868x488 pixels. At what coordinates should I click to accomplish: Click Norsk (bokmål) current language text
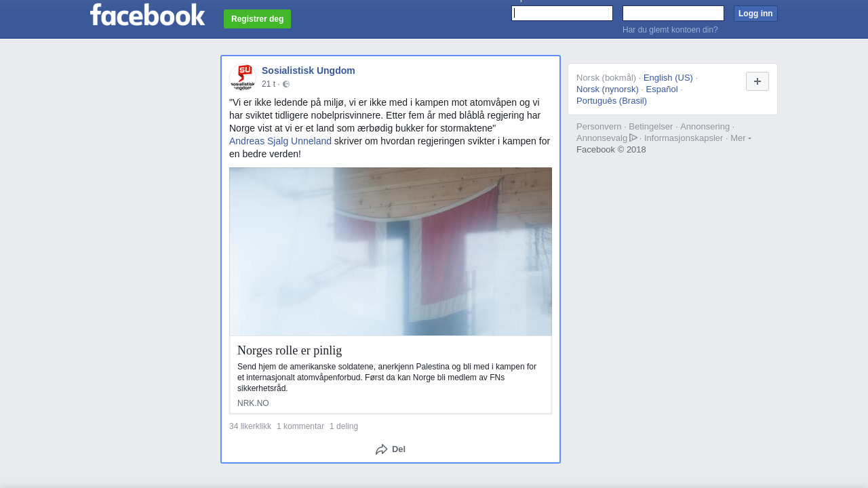(606, 77)
